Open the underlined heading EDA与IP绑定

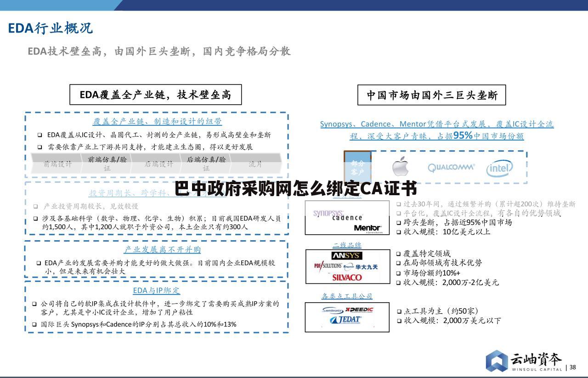click(156, 290)
